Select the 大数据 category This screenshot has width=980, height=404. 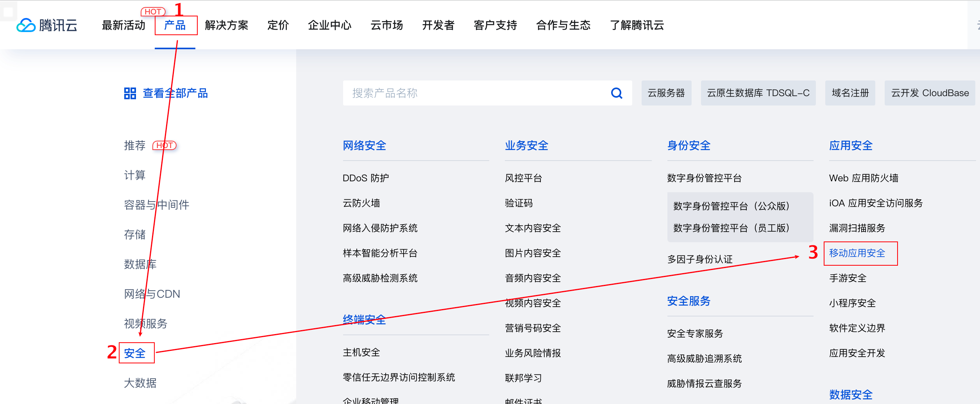140,383
